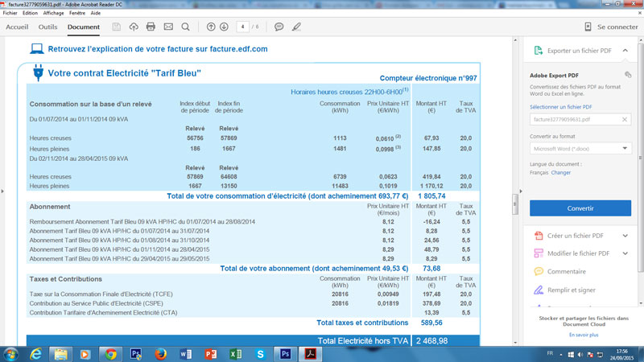644x362 pixels.
Task: Click the Commentaire tool icon
Action: tap(539, 271)
